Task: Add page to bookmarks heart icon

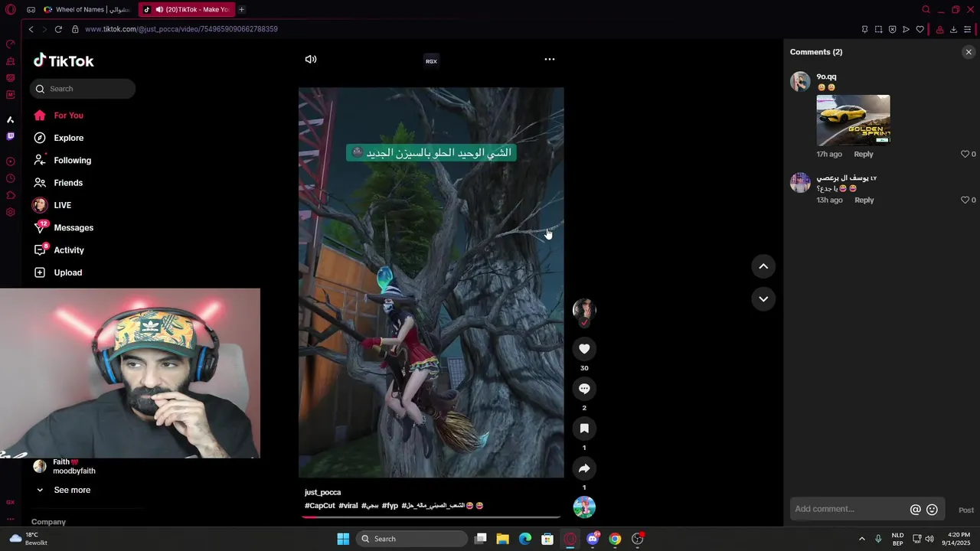Action: point(920,29)
